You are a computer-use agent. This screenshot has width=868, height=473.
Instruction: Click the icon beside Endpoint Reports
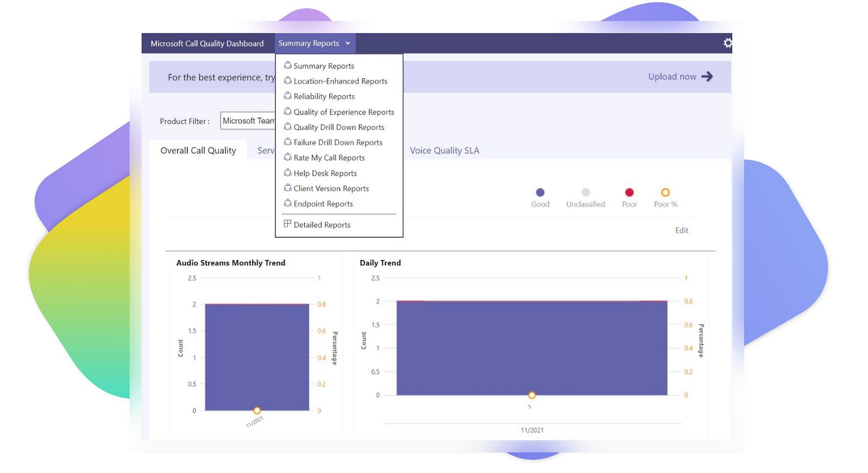tap(287, 203)
